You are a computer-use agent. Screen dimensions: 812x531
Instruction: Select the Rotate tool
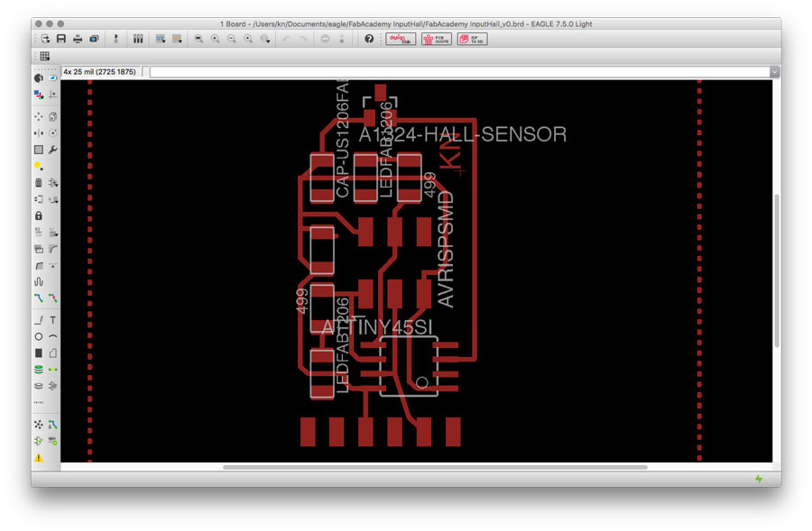tap(53, 133)
